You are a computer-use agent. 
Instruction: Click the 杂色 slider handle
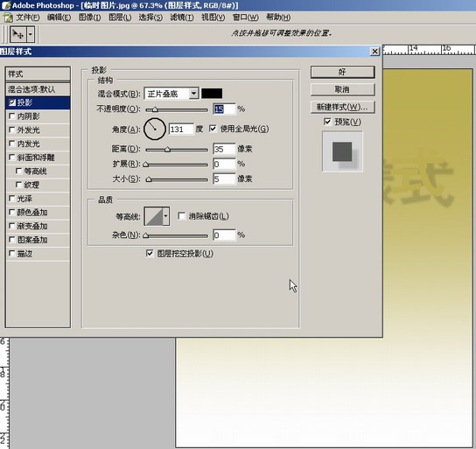click(146, 235)
